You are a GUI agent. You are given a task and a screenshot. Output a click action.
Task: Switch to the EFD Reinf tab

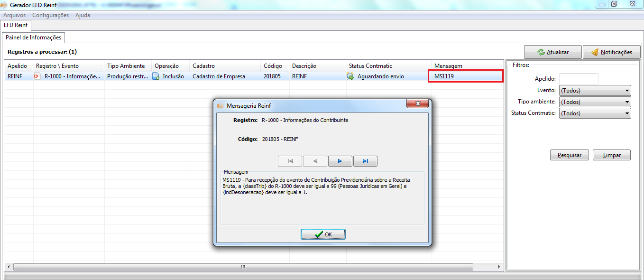click(x=16, y=25)
